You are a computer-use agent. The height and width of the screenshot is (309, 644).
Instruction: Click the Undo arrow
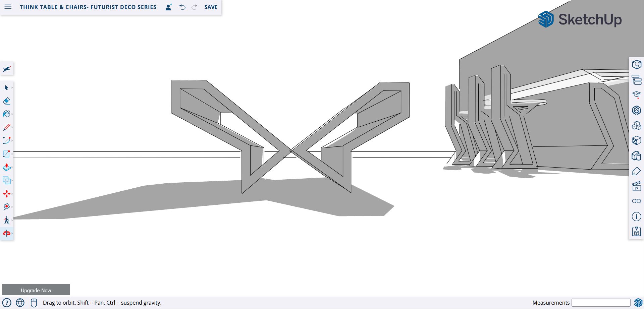coord(182,7)
